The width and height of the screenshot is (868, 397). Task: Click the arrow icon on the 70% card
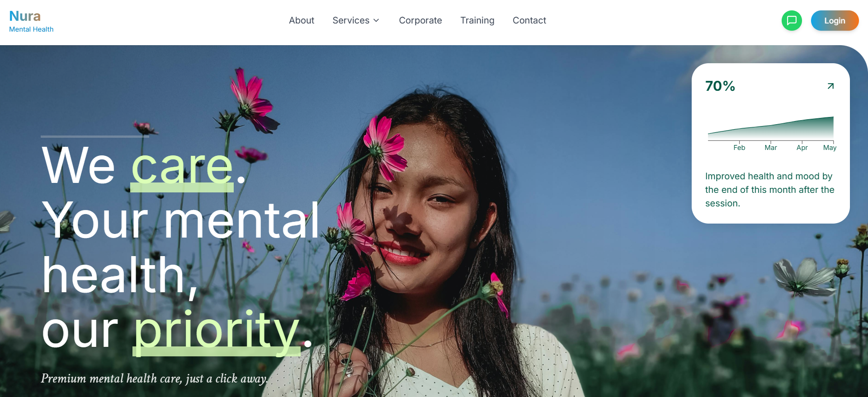[830, 86]
